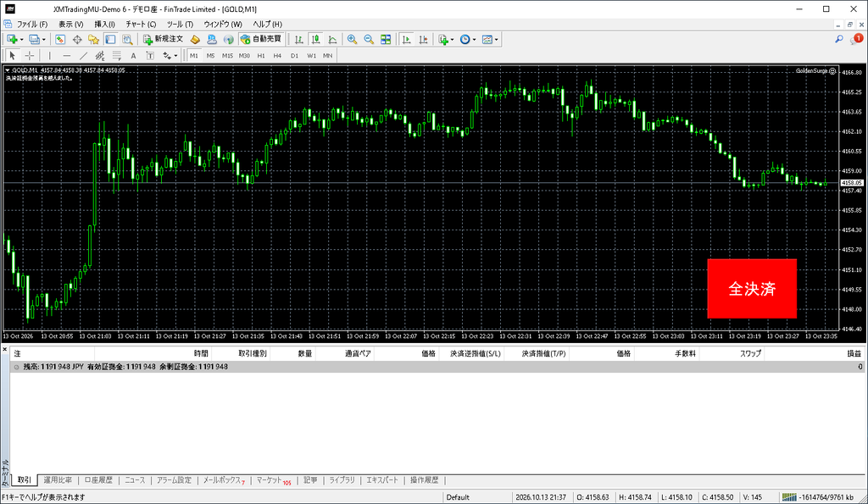This screenshot has width=868, height=504.
Task: Open MetaEditor yellow book icon
Action: pyautogui.click(x=195, y=39)
